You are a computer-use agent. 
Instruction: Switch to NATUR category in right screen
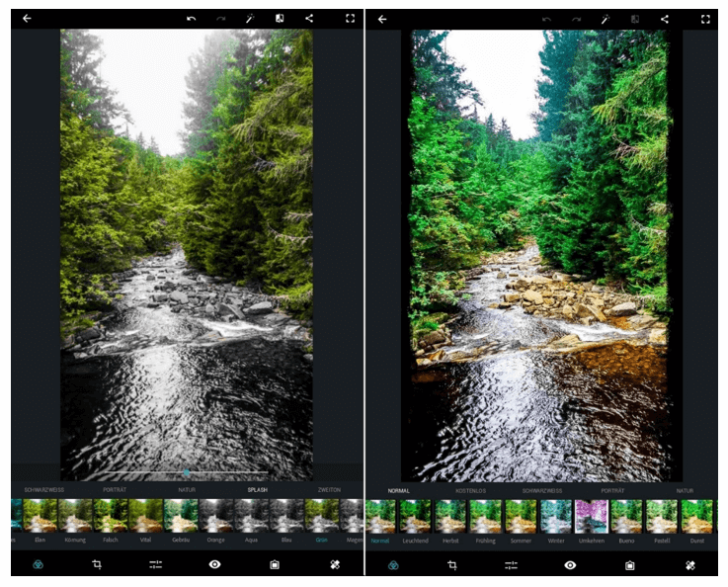[x=685, y=491]
